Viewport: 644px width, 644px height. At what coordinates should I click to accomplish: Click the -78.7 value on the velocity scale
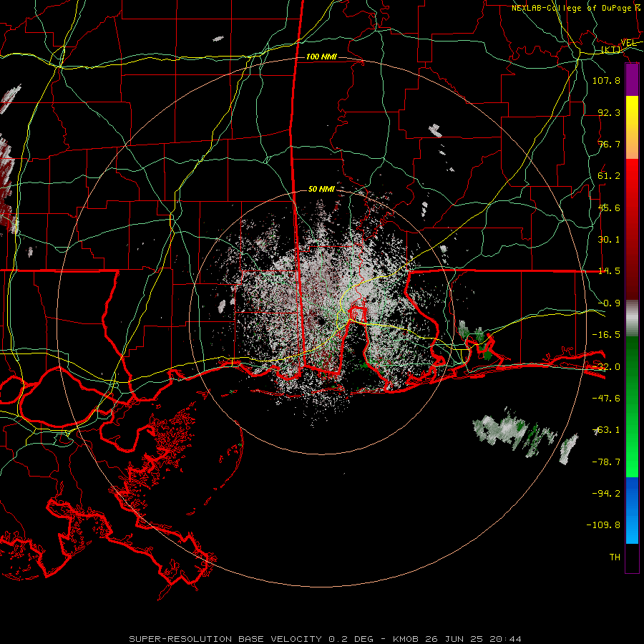[x=606, y=462]
